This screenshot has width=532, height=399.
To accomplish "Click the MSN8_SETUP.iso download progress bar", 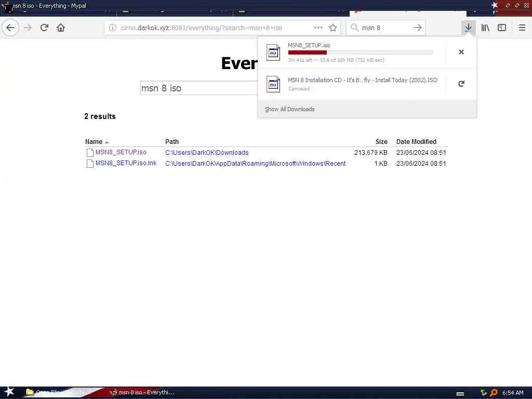I will pyautogui.click(x=361, y=52).
